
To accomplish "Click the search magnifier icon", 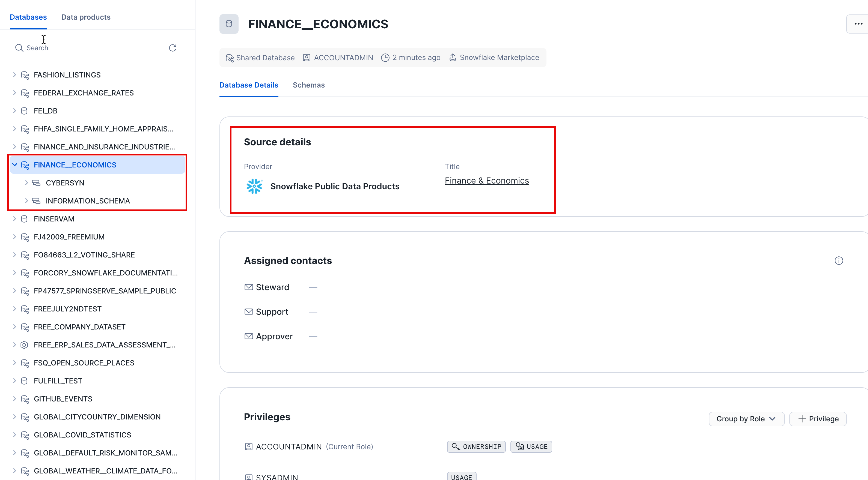I will 19,48.
